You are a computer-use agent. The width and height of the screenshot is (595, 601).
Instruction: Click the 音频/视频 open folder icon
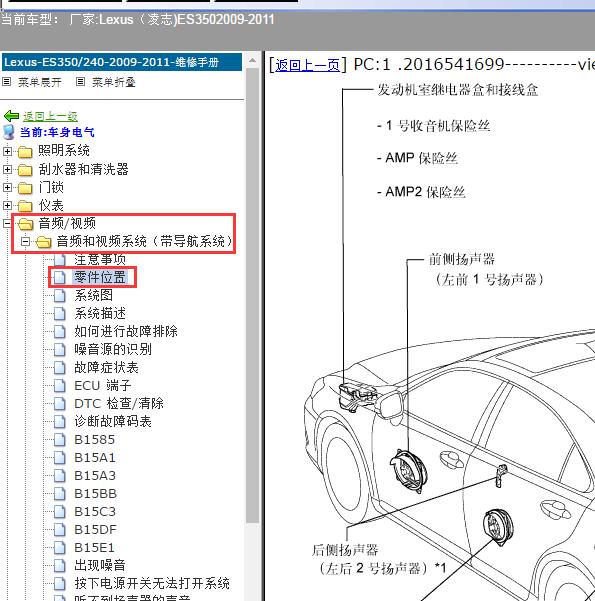(25, 223)
